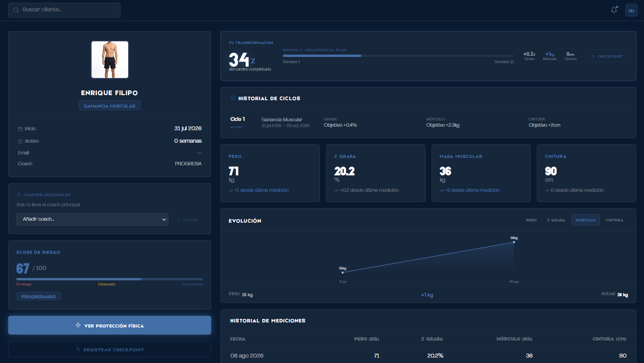This screenshot has height=363, width=644.
Task: Open the HU user avatar menu
Action: pyautogui.click(x=632, y=11)
